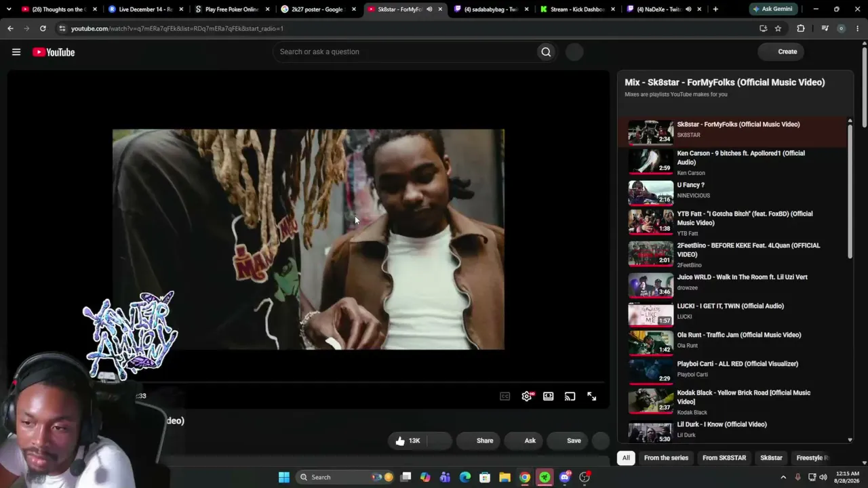The image size is (868, 488).
Task: Play 'YTB Fatt - I Gotcha Bitch' from the mix
Action: click(x=732, y=223)
